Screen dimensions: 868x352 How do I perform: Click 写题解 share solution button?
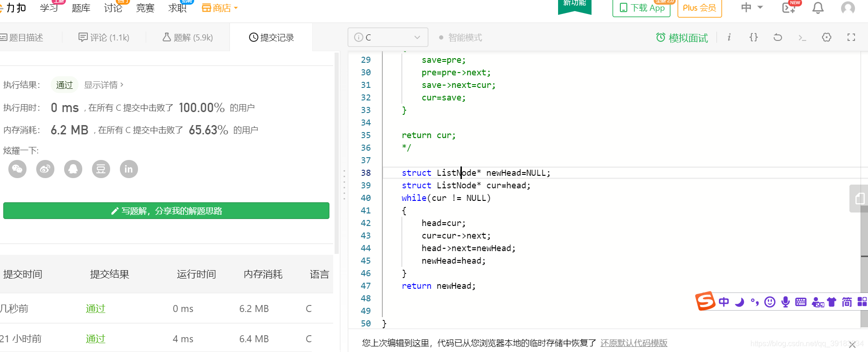(x=166, y=211)
